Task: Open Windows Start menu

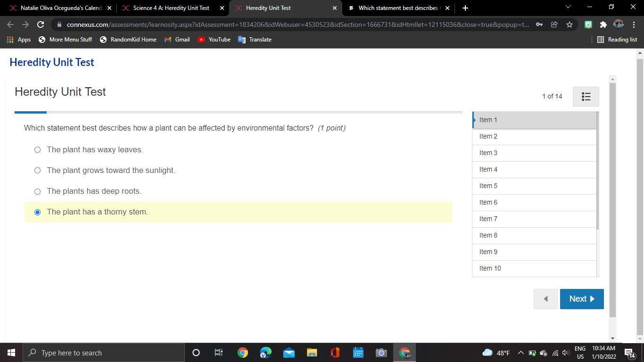Action: point(11,353)
